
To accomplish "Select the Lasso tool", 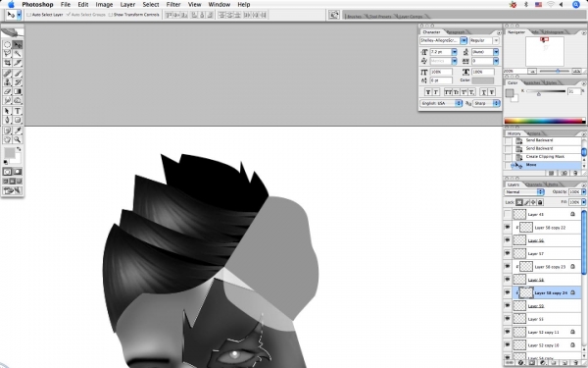I will pos(7,54).
